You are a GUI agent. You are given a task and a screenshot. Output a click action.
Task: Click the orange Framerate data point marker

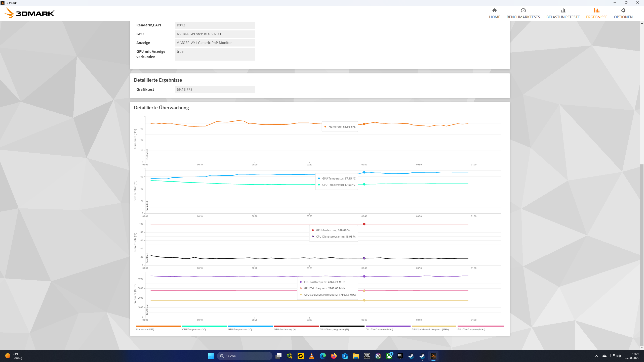coord(364,124)
